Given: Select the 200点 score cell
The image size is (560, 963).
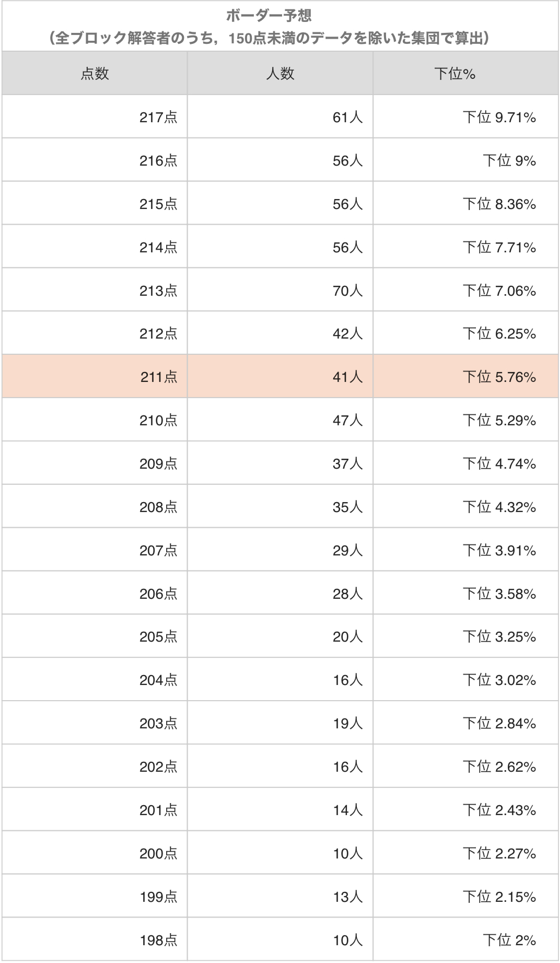Looking at the screenshot, I should 158,853.
